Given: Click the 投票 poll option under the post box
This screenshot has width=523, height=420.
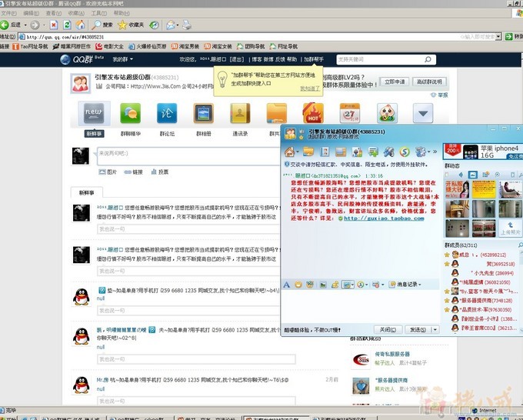Looking at the screenshot, I should 159,172.
